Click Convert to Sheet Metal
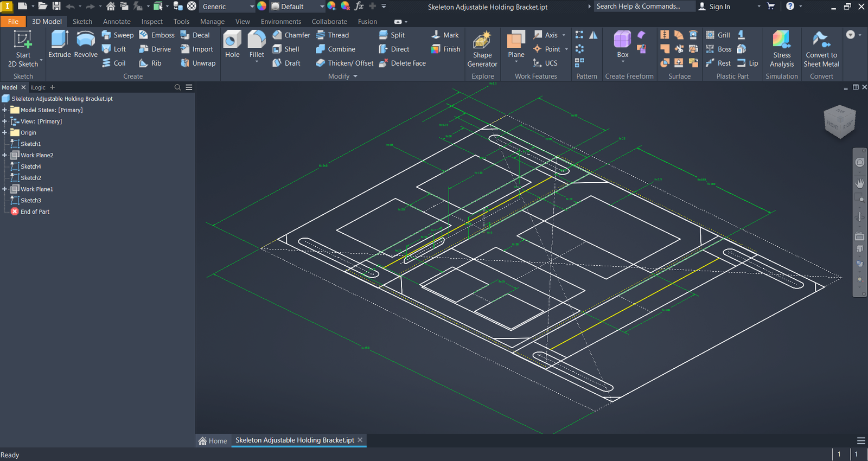Screen dimensions: 868x461 (821, 49)
